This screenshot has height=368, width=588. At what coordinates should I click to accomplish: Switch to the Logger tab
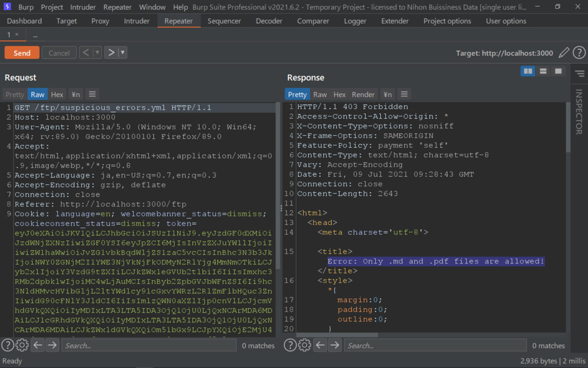355,21
